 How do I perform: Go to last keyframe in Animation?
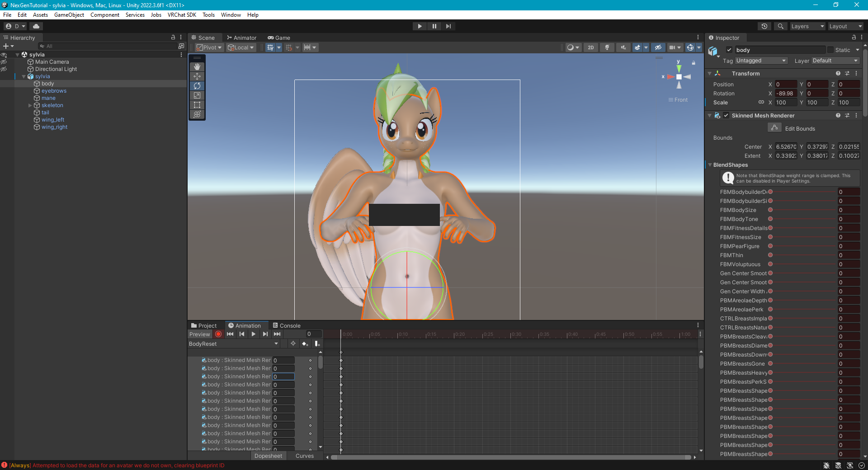(x=277, y=334)
